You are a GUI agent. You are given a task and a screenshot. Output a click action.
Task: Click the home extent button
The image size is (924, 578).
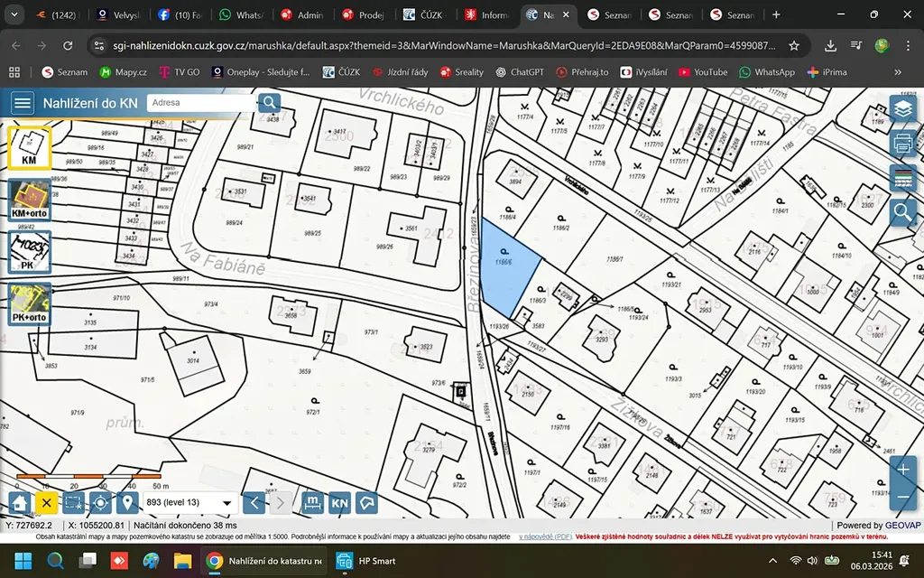[21, 503]
